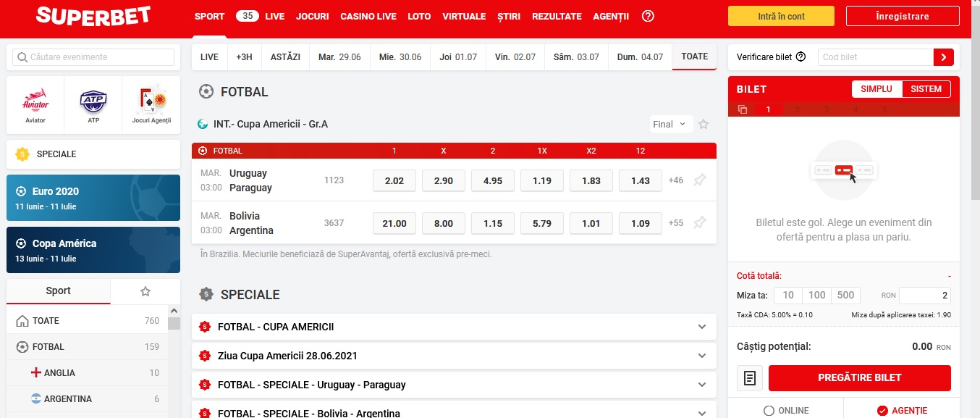Expand FOTBAL - CUPA AMERICII specials

coord(454,327)
